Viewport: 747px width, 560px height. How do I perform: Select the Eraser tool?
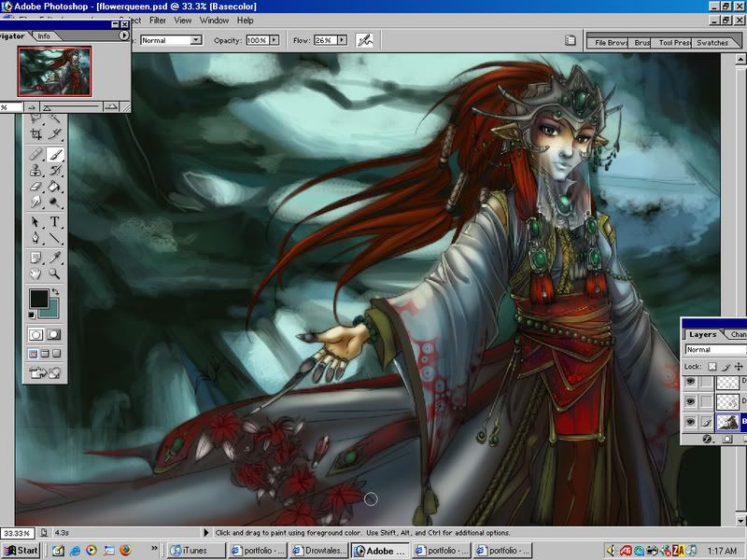coord(35,186)
